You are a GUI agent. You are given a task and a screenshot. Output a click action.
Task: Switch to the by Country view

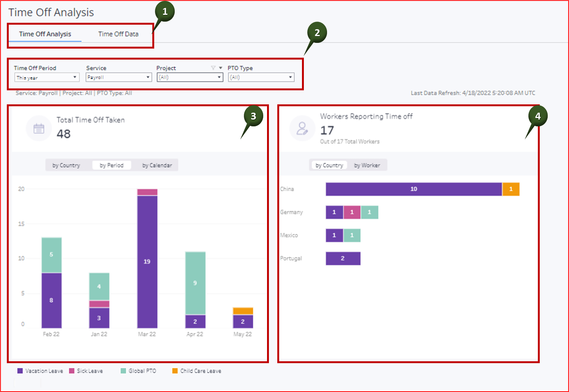(66, 165)
